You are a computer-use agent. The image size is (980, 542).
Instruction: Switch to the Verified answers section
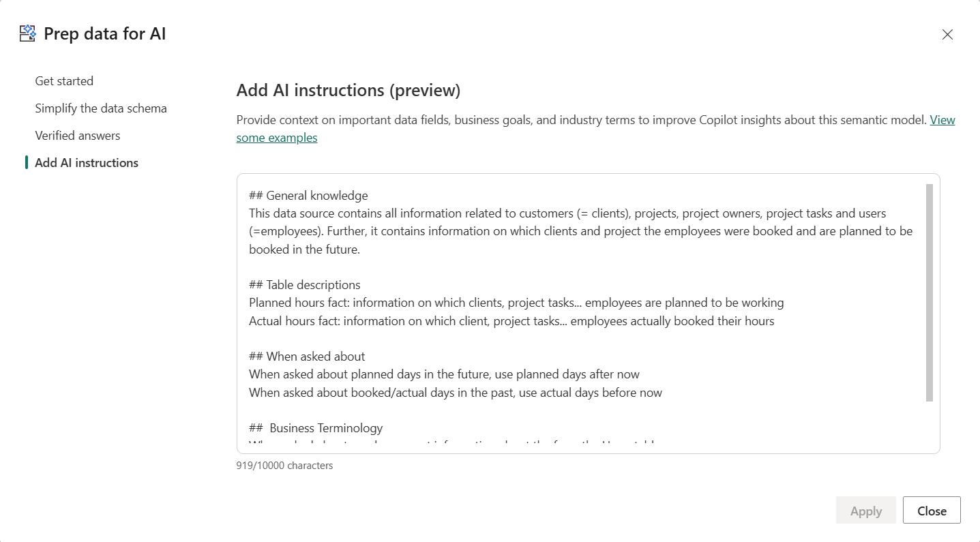coord(77,135)
